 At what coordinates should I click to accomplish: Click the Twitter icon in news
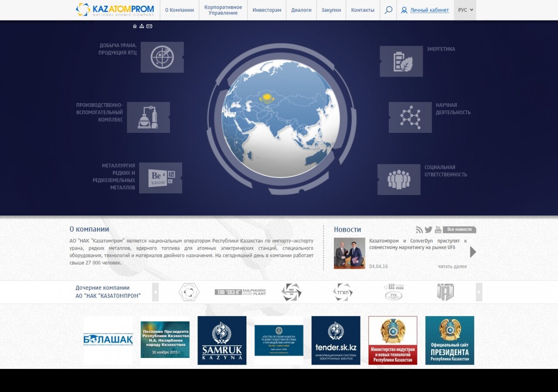[x=429, y=230]
